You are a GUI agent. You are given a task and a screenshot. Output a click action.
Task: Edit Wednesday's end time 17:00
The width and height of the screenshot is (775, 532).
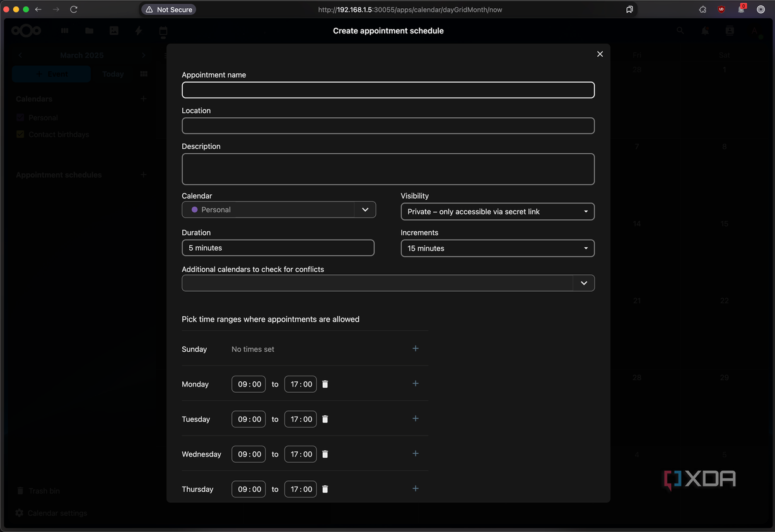[x=301, y=454]
